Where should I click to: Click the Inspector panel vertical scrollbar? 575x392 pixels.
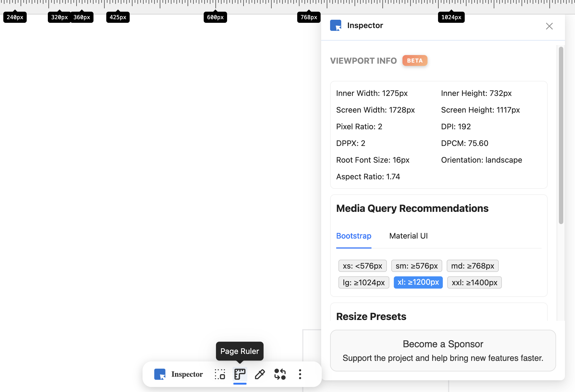coord(561,135)
